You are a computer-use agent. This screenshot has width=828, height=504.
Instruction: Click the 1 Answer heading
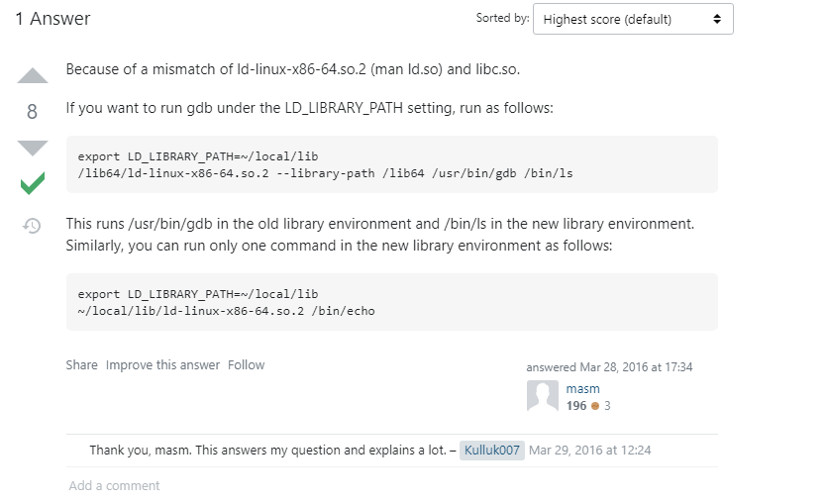click(52, 19)
